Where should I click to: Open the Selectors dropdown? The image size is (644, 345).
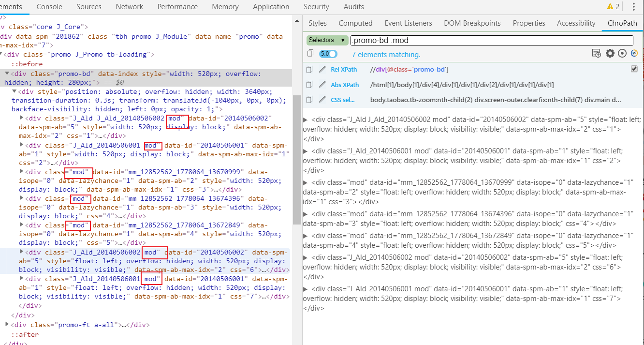point(327,40)
